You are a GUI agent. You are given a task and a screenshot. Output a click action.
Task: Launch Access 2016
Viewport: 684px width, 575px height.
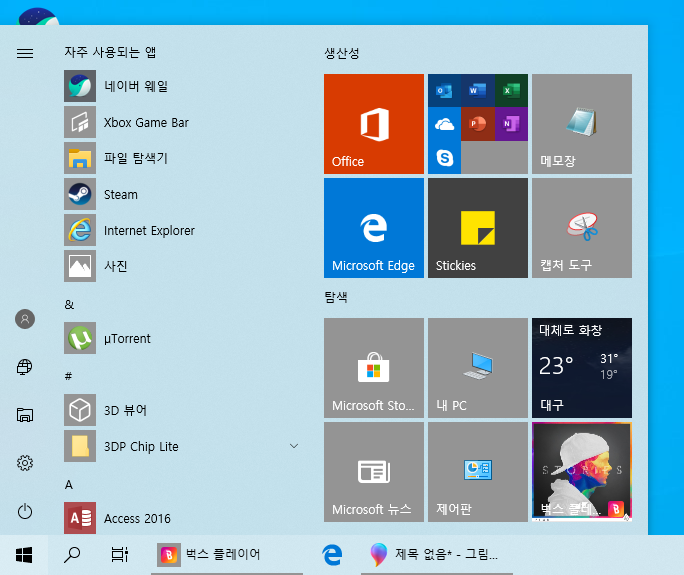tap(181, 518)
